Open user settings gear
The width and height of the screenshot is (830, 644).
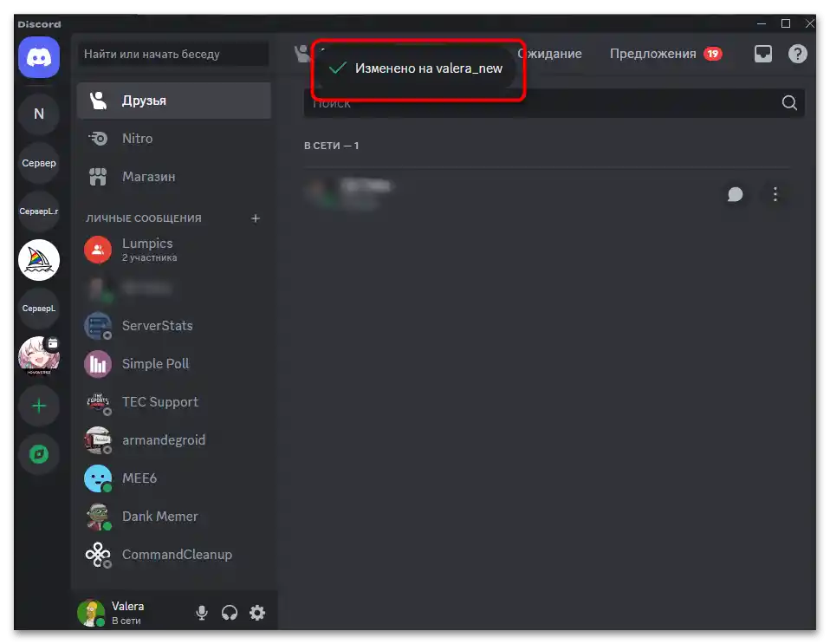click(x=257, y=613)
